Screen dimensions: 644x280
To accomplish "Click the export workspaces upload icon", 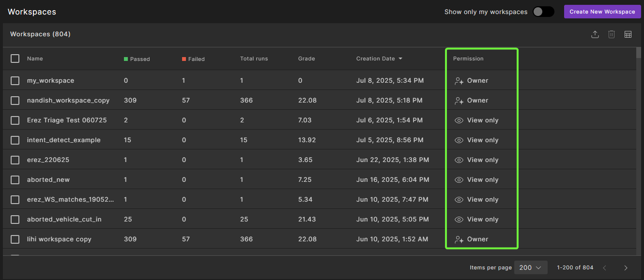I will (595, 34).
